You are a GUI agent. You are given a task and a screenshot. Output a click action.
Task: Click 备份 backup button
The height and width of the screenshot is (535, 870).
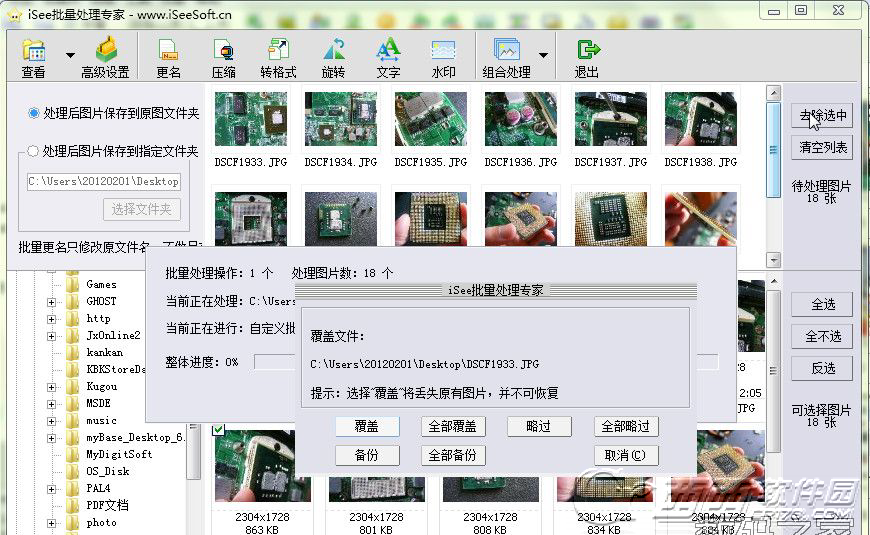click(367, 456)
